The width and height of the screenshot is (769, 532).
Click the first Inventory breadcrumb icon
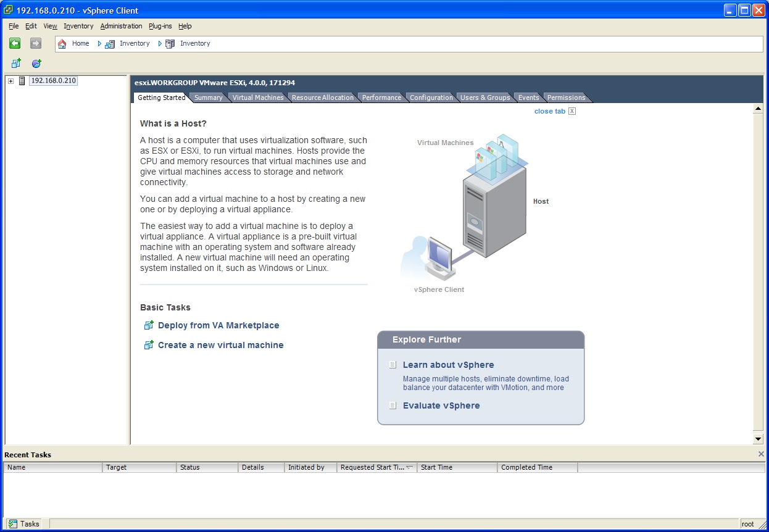pyautogui.click(x=110, y=44)
